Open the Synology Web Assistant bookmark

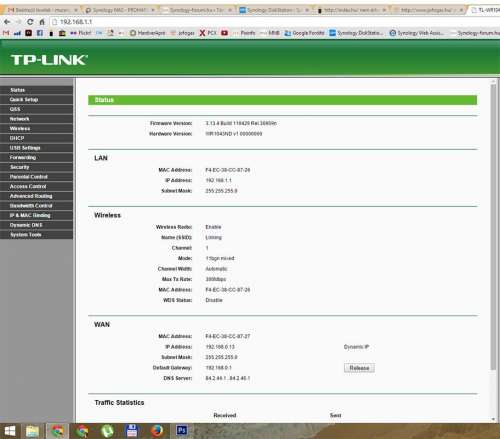coord(417,33)
